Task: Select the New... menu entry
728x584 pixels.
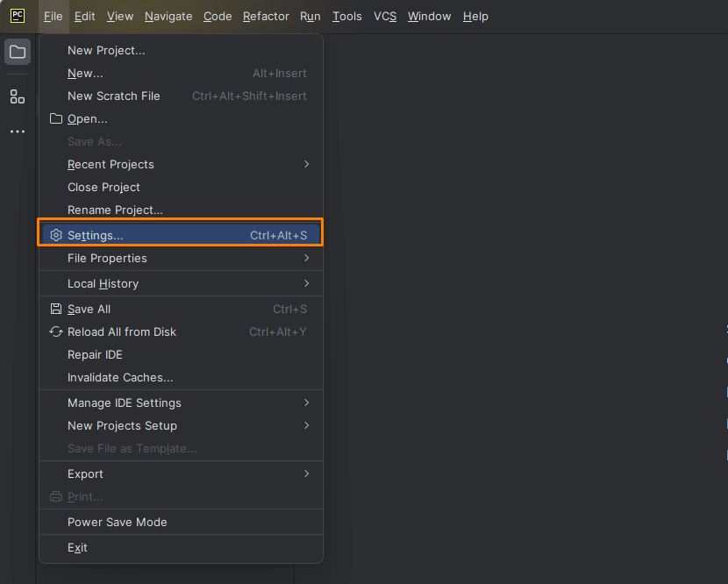Action: pyautogui.click(x=181, y=73)
